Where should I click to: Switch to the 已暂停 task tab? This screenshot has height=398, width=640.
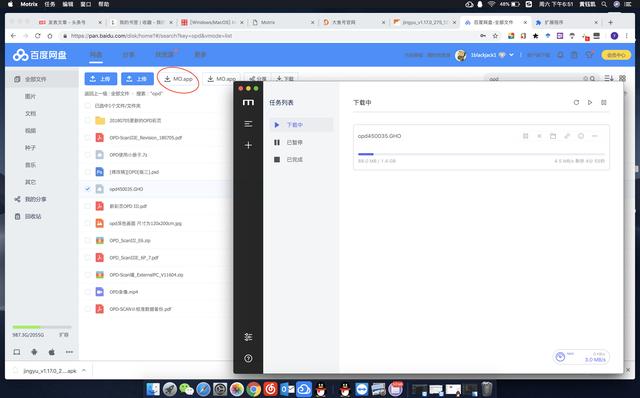pos(301,142)
